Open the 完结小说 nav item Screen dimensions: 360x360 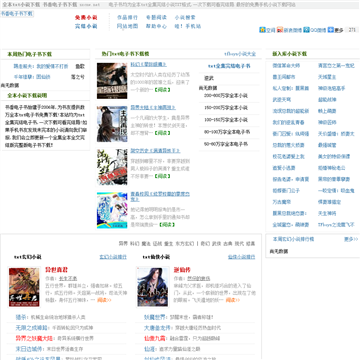coord(86,26)
